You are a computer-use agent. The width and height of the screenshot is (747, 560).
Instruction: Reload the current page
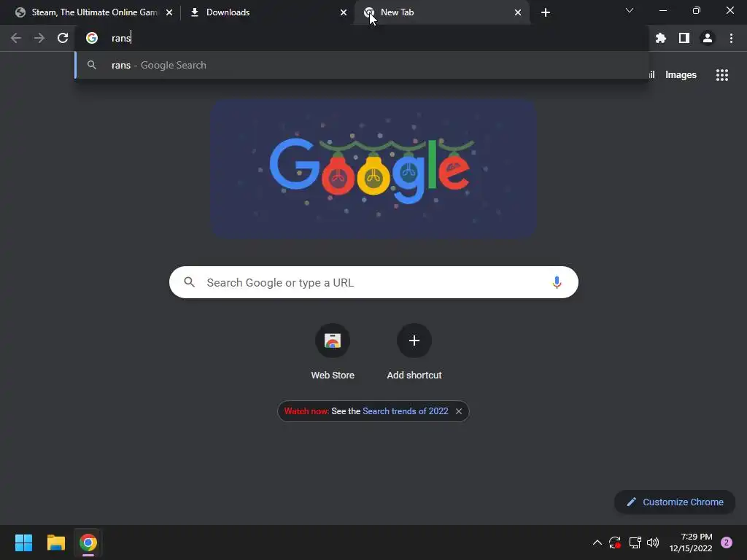[63, 38]
